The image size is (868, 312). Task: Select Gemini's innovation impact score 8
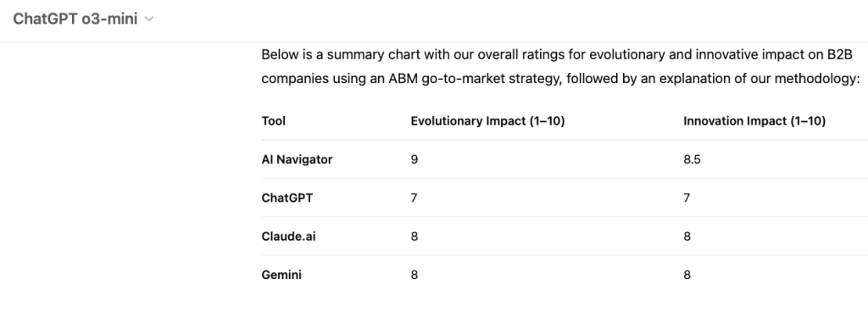pos(687,275)
